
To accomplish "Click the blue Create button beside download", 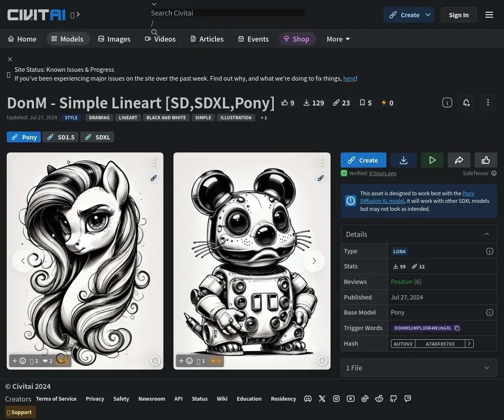I will point(363,160).
